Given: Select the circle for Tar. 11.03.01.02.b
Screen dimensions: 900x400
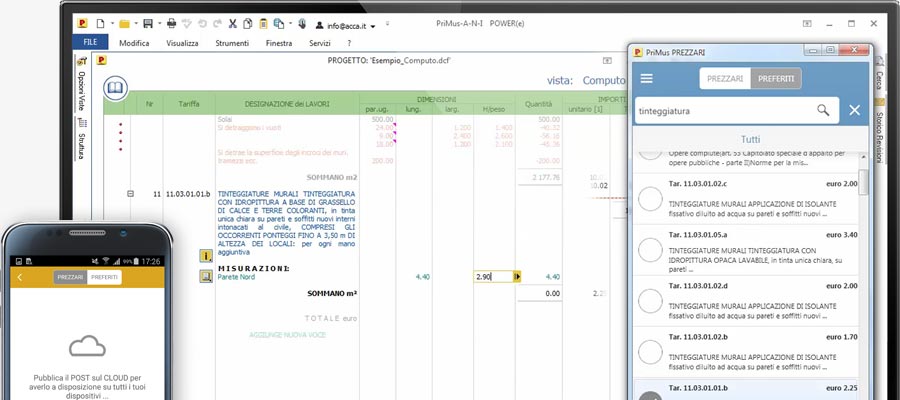Looking at the screenshot, I should (650, 352).
